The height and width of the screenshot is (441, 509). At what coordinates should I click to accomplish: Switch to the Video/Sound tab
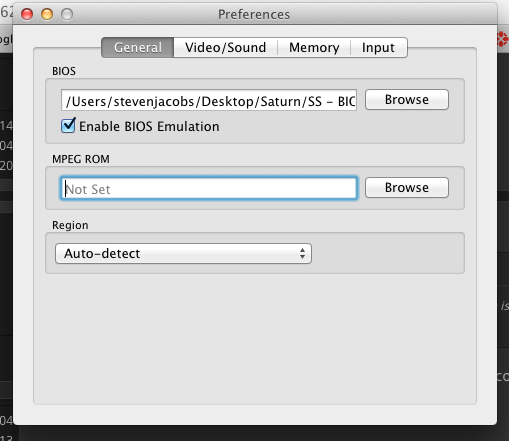[x=226, y=48]
